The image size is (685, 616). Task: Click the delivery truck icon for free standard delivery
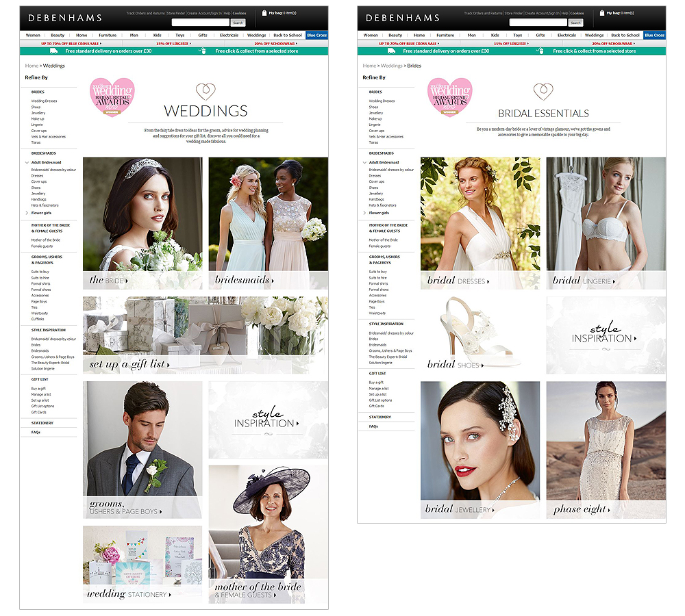53,52
